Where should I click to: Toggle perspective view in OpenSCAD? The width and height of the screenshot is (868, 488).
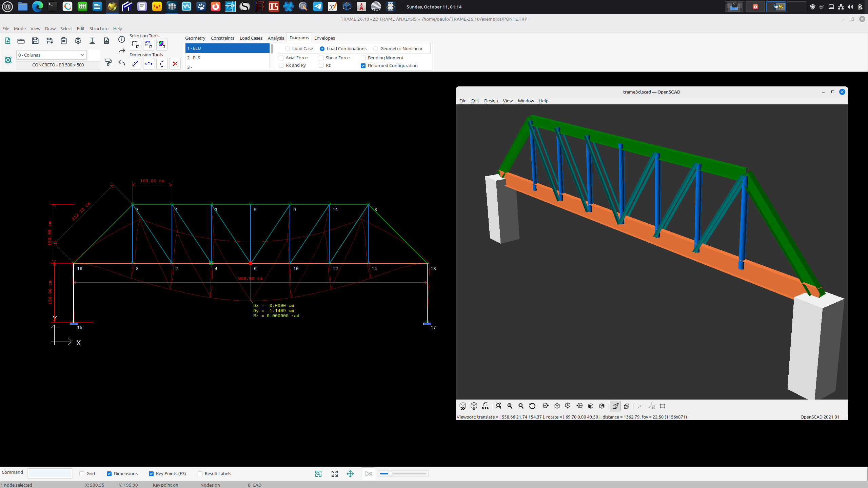tap(615, 406)
